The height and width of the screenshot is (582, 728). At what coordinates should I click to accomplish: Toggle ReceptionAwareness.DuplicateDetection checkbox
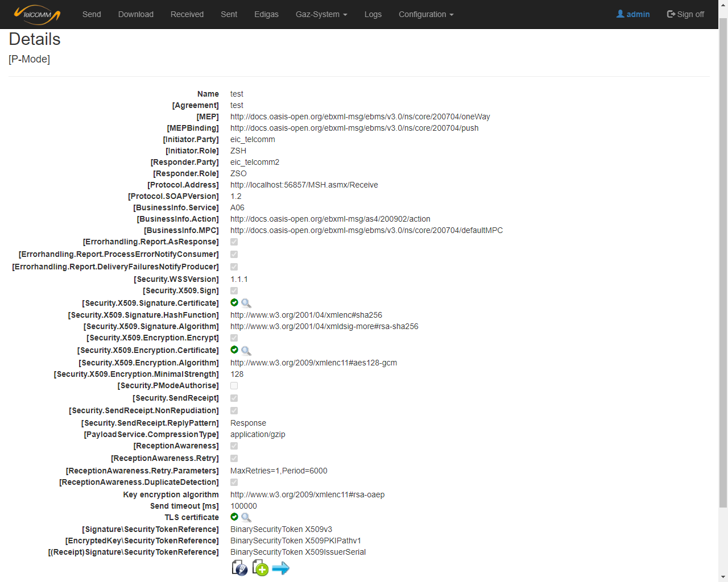[x=234, y=483]
